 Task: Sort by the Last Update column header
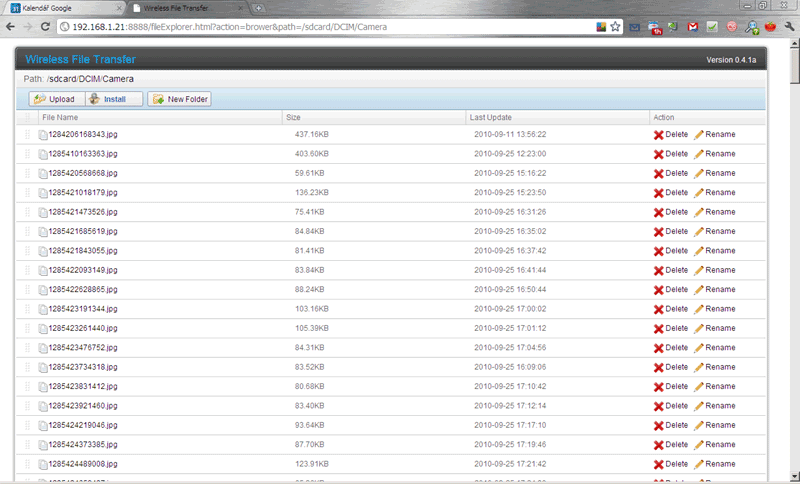tap(491, 117)
